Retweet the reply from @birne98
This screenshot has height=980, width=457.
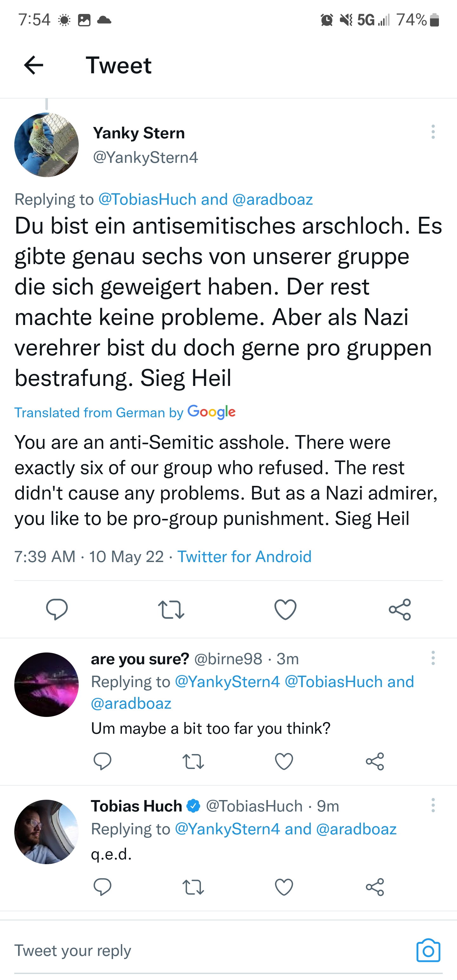click(x=193, y=761)
